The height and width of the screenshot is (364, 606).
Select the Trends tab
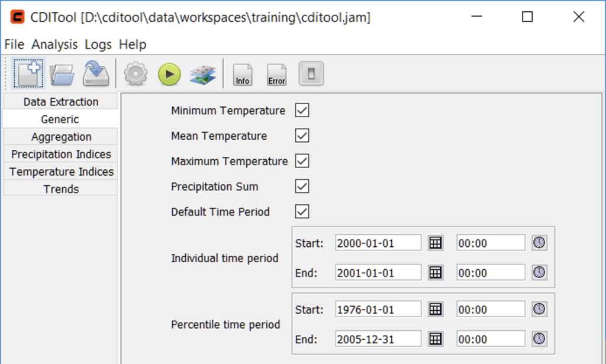pyautogui.click(x=61, y=189)
